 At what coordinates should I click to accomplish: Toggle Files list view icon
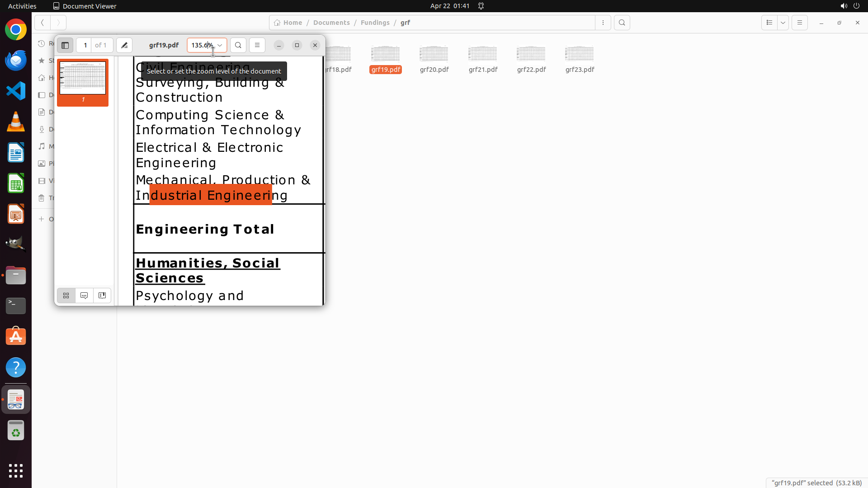click(x=769, y=23)
